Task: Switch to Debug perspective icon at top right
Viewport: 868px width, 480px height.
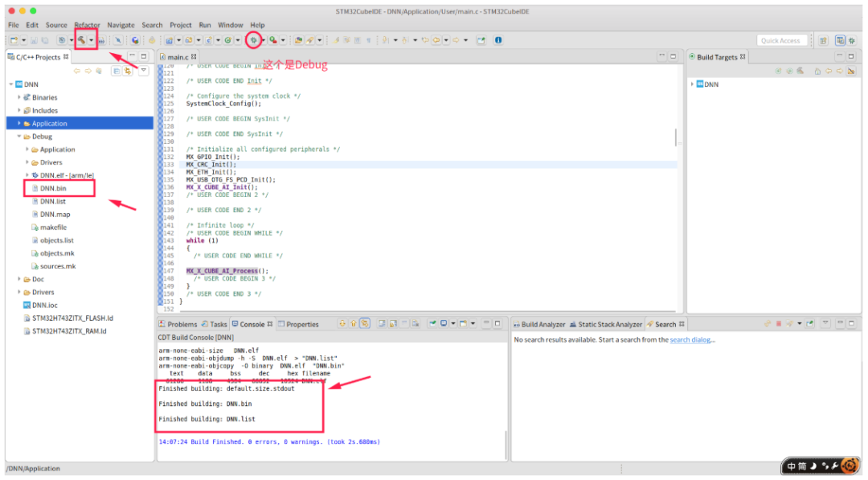Action: (853, 40)
